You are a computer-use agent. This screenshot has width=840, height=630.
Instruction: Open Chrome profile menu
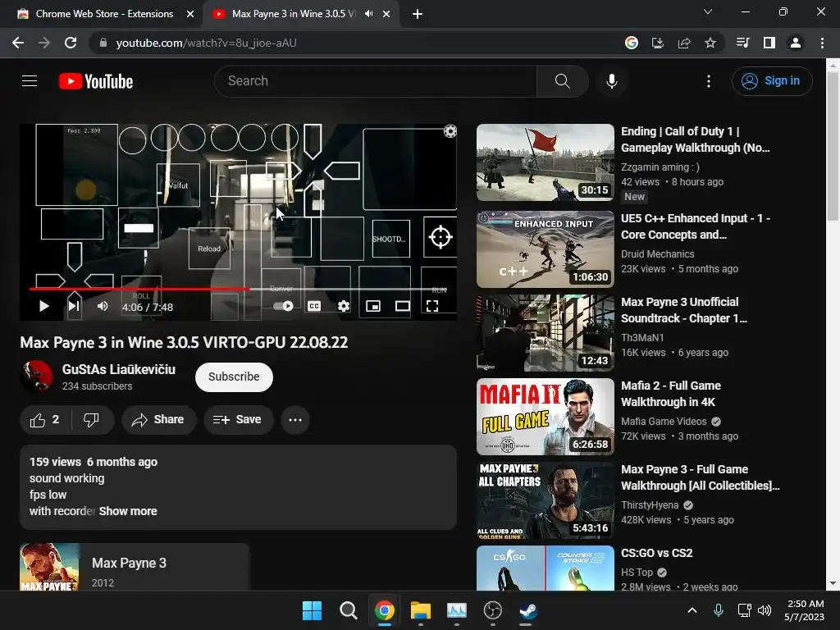[796, 43]
